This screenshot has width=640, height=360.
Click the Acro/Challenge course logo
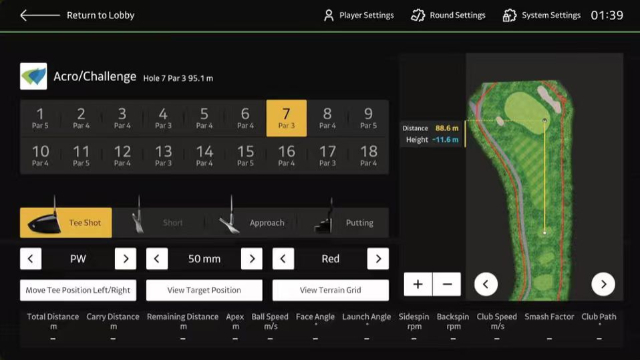click(x=33, y=76)
